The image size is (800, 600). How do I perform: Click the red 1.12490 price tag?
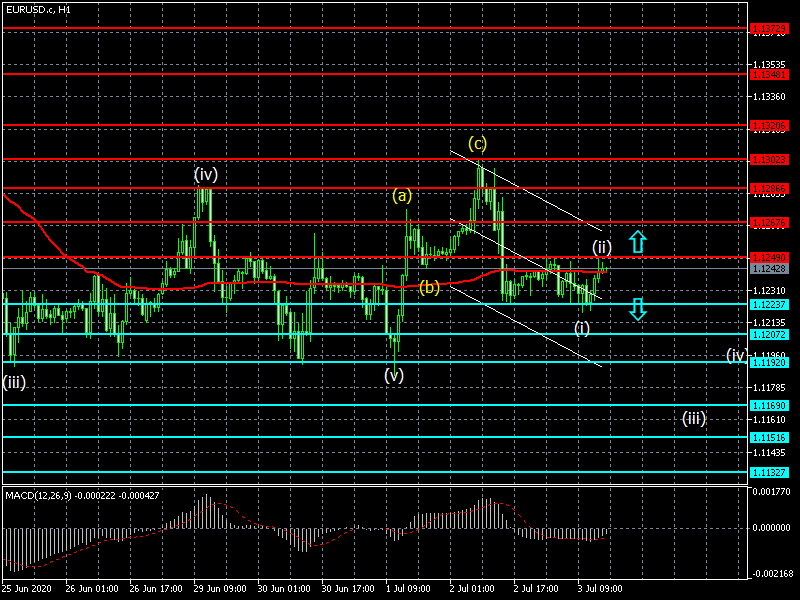coord(769,257)
